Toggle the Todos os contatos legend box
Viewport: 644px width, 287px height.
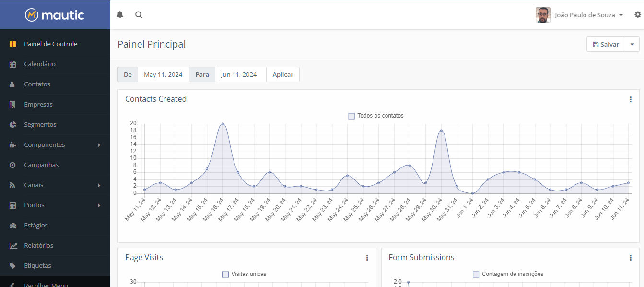351,116
